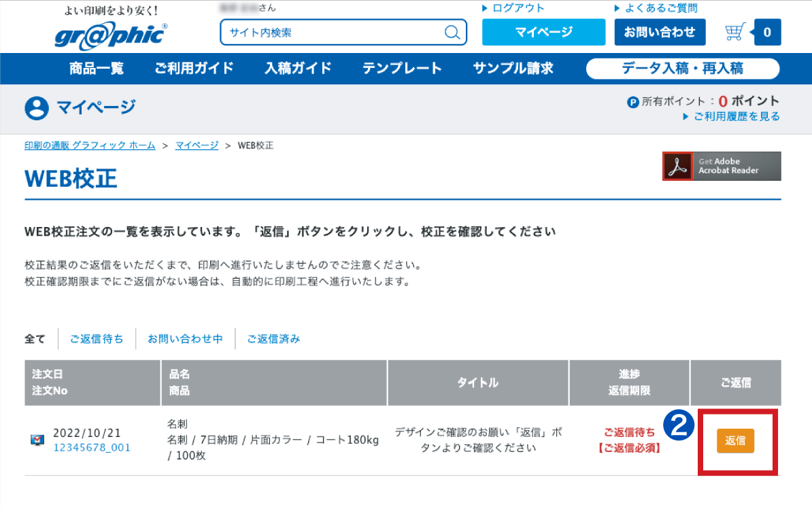This screenshot has width=812, height=507.
Task: Type in the サイト内検索 search field
Action: click(x=333, y=33)
